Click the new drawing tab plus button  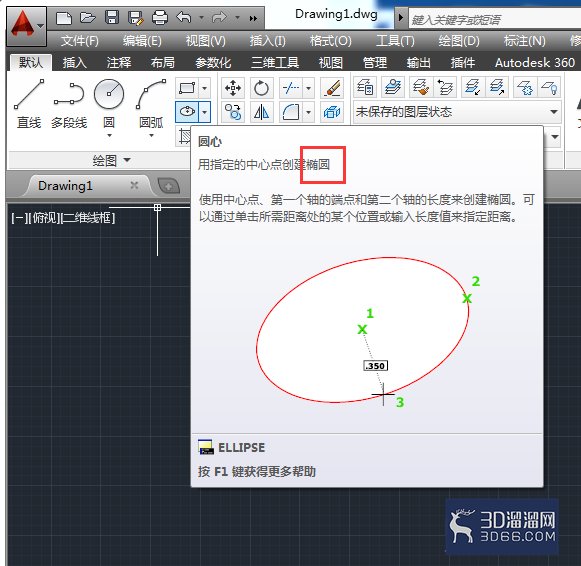[169, 186]
